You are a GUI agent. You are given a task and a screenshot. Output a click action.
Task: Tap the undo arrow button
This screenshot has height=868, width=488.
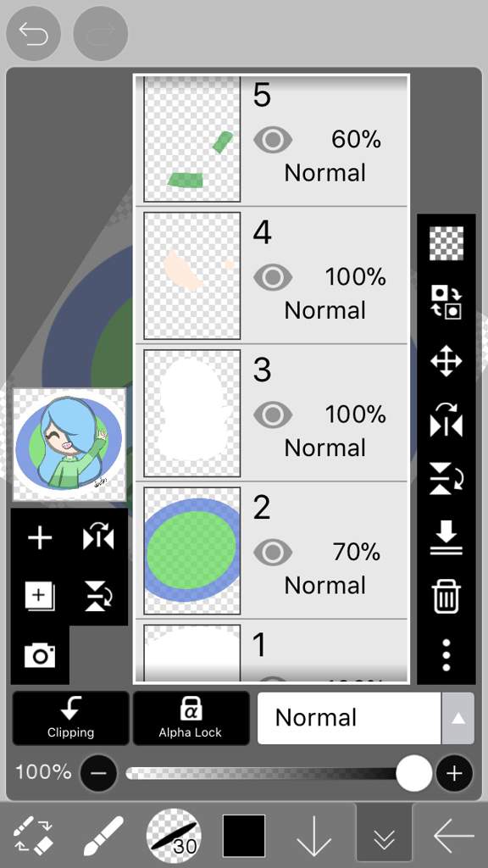33,33
